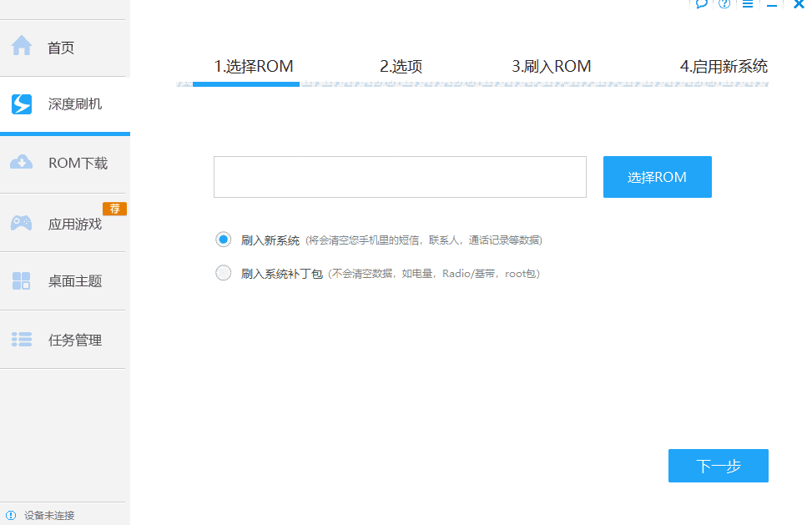Viewport: 812px width, 525px height.
Task: Click the 应用游戏 gamepad icon
Action: point(21,222)
